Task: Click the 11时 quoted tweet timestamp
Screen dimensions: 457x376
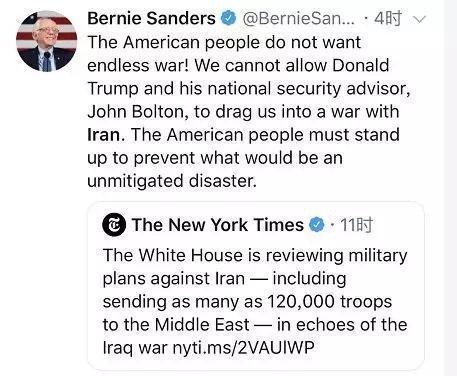Action: 356,225
